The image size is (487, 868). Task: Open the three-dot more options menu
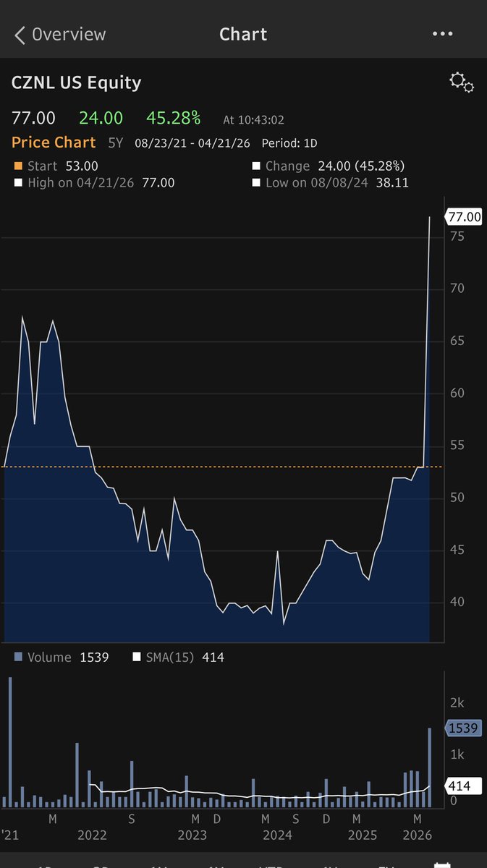pyautogui.click(x=442, y=34)
